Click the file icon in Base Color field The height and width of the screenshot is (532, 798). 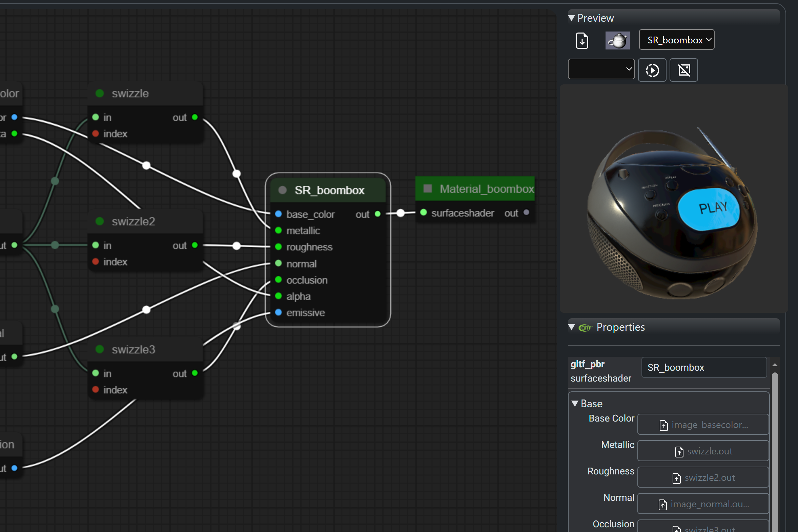click(x=663, y=425)
